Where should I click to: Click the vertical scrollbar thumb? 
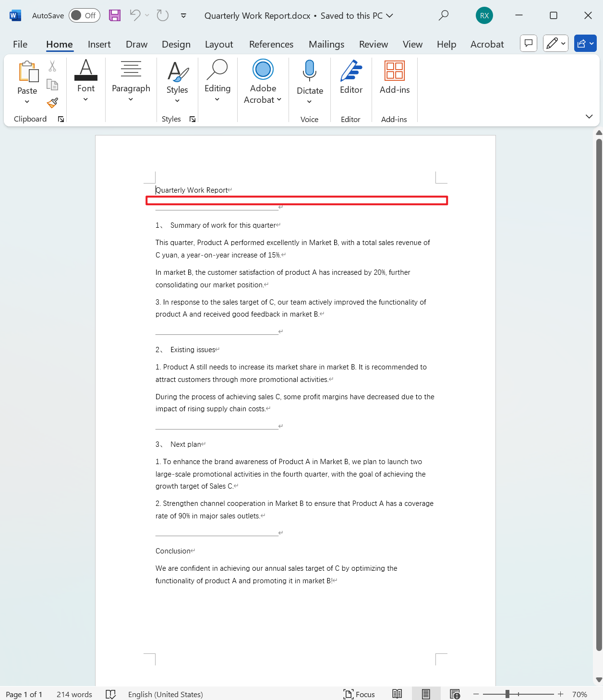tap(599, 395)
